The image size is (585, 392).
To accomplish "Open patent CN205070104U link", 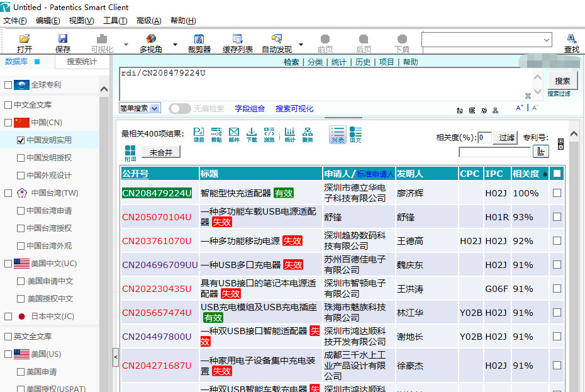I will [157, 217].
